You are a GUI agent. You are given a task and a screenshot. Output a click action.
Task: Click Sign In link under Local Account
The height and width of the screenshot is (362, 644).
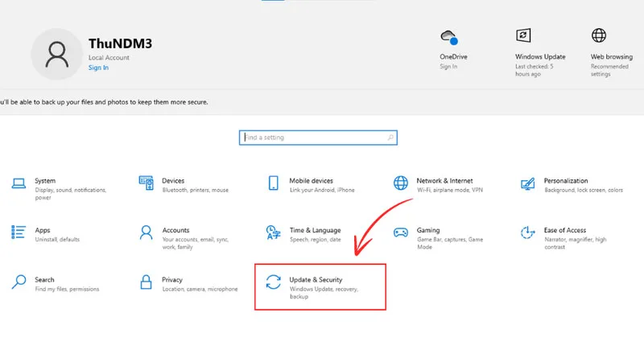tap(98, 68)
